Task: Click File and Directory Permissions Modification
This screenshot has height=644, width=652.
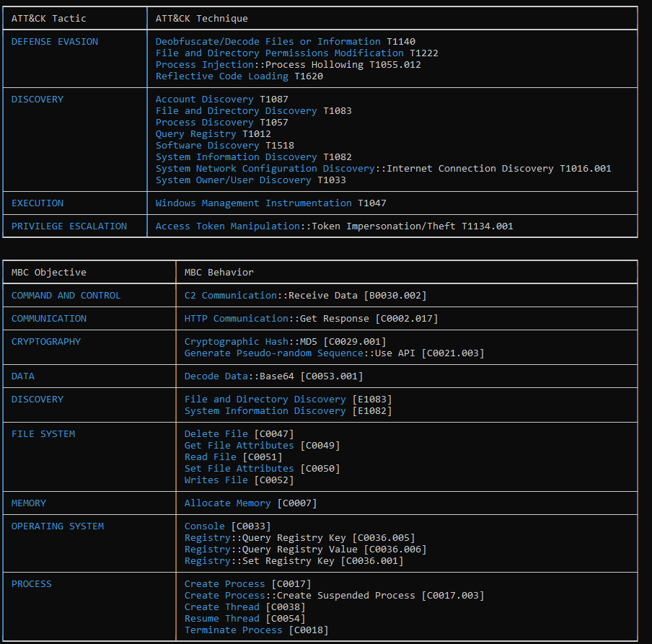Action: (x=279, y=53)
